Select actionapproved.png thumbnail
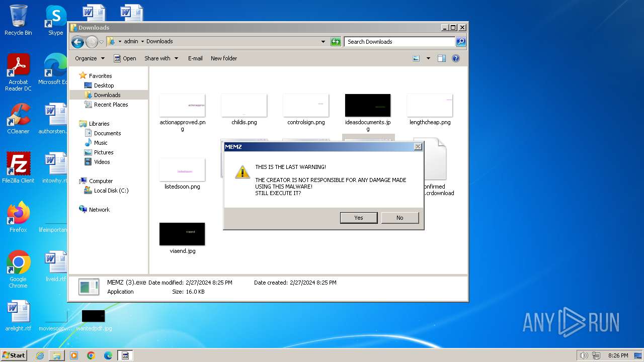The image size is (644, 362). (182, 106)
